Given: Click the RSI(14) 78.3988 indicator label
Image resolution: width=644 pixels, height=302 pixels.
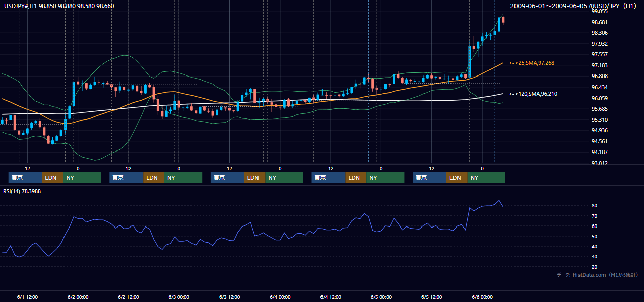Looking at the screenshot, I should click(x=22, y=191).
